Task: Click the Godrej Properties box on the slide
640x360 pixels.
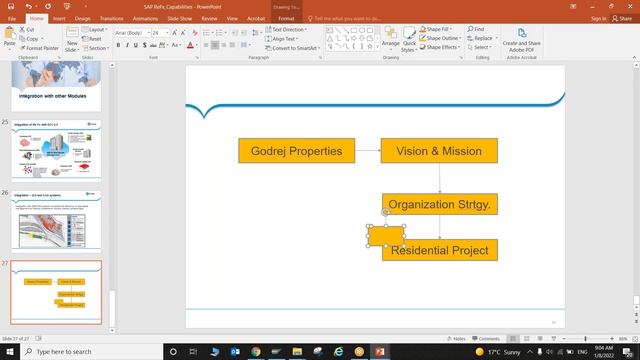Action: [x=297, y=151]
